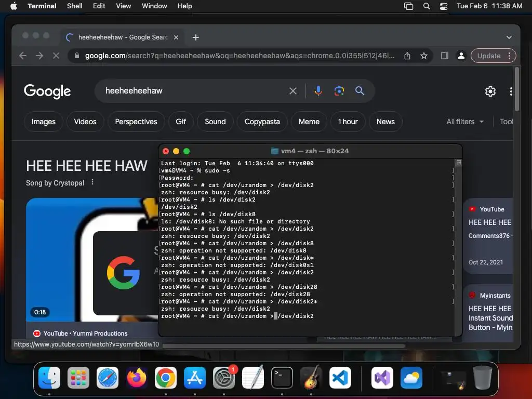
Task: Open Safari from the Dock
Action: (108, 378)
